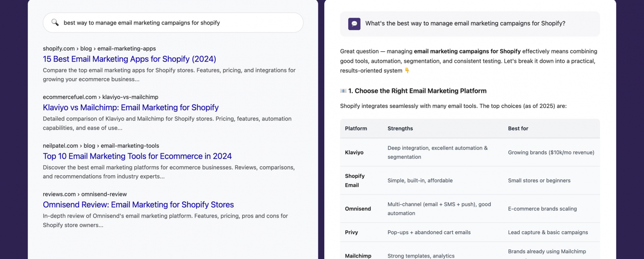Click the reviews.com breadcrumb URL
Image resolution: width=644 pixels, height=259 pixels.
(85, 194)
